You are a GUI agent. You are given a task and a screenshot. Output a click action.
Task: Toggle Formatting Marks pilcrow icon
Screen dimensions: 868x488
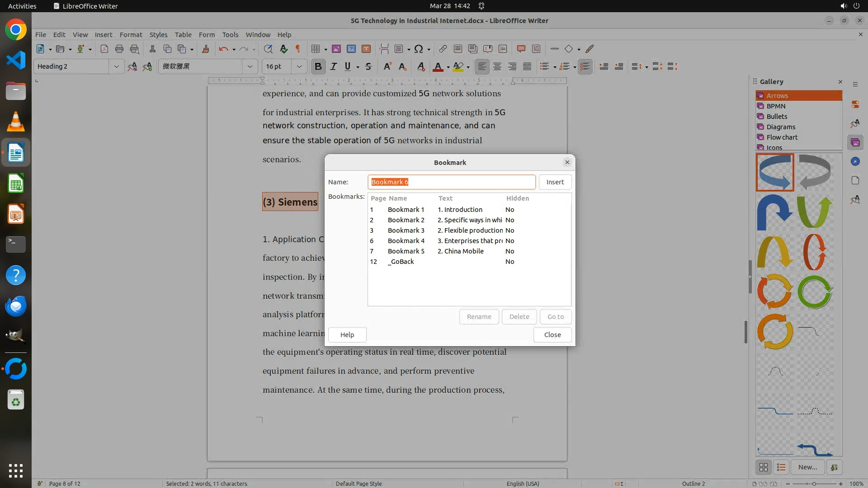pos(298,49)
